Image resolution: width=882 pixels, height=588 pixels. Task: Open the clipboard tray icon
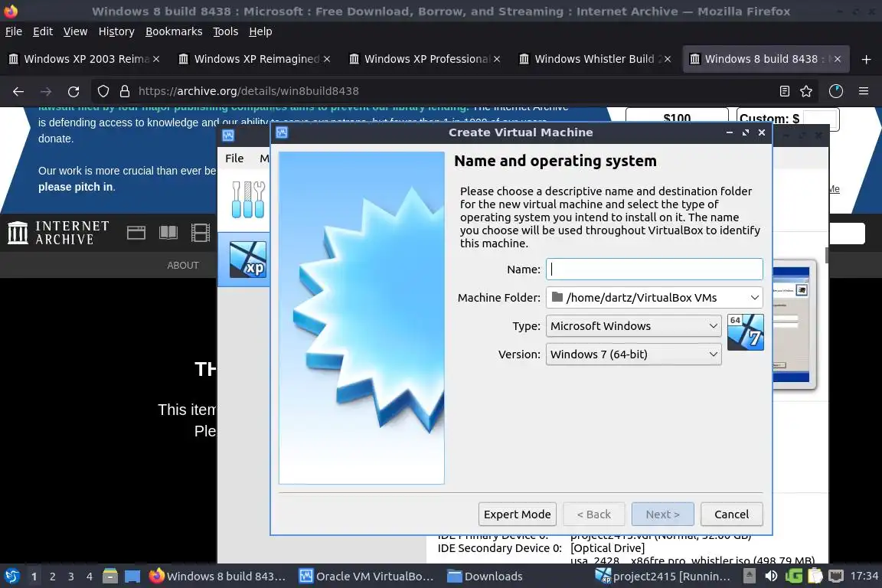[815, 577]
